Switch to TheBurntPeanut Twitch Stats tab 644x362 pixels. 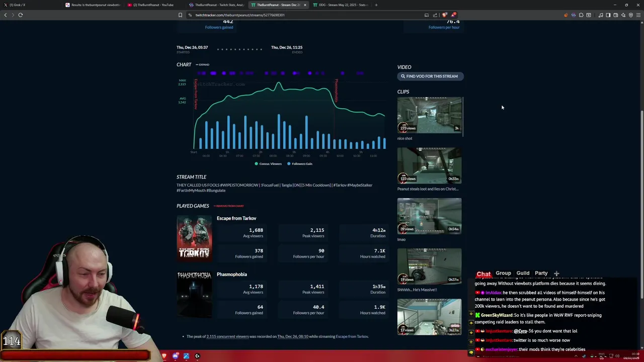click(217, 5)
